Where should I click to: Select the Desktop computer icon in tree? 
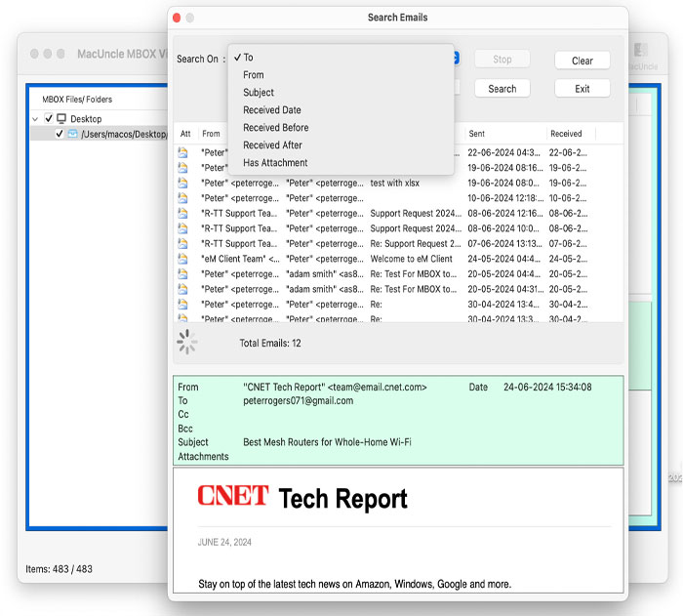tap(61, 118)
